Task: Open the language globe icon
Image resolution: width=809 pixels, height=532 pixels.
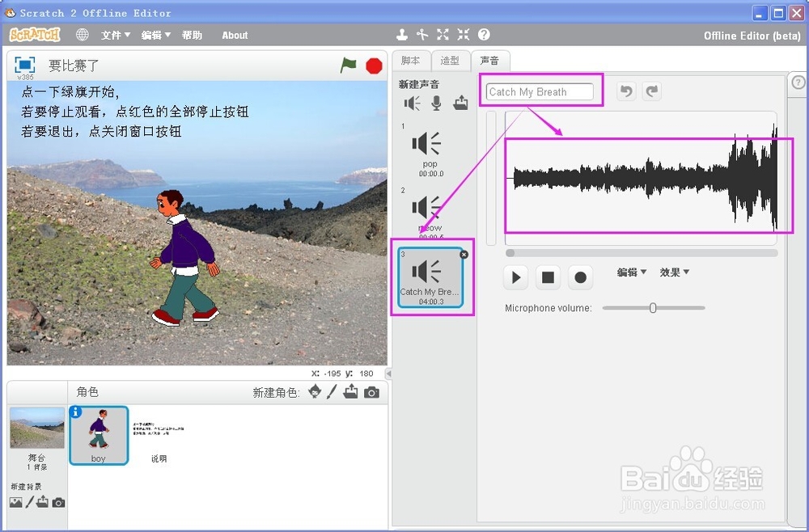Action: pyautogui.click(x=83, y=35)
